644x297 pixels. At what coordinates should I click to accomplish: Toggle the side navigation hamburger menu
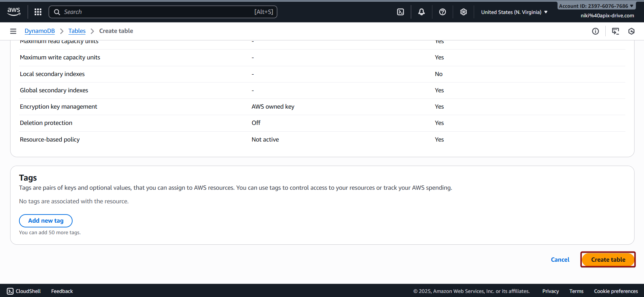coord(13,31)
